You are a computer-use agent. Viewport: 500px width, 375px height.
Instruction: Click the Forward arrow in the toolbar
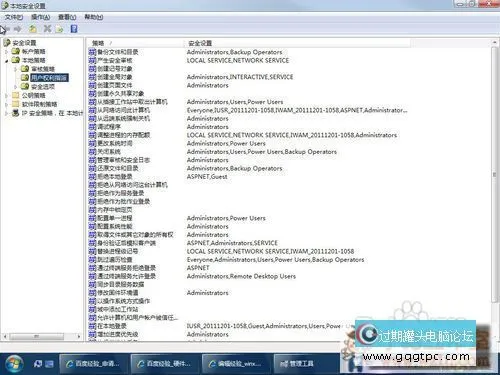point(18,29)
